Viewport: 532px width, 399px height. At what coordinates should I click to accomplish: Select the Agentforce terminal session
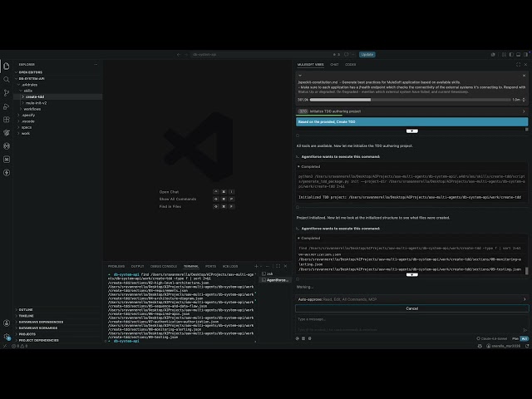pos(275,280)
